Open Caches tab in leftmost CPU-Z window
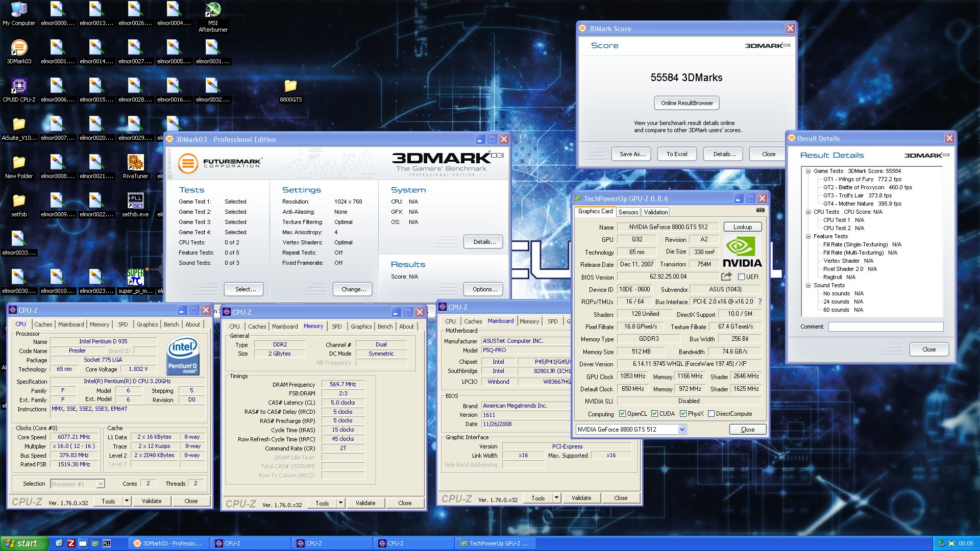Image resolution: width=980 pixels, height=551 pixels. pyautogui.click(x=43, y=324)
